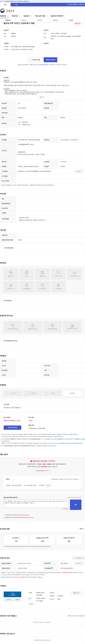Expand the 채용정보 menu
This screenshot has width=85, height=644.
[x=4, y=16]
